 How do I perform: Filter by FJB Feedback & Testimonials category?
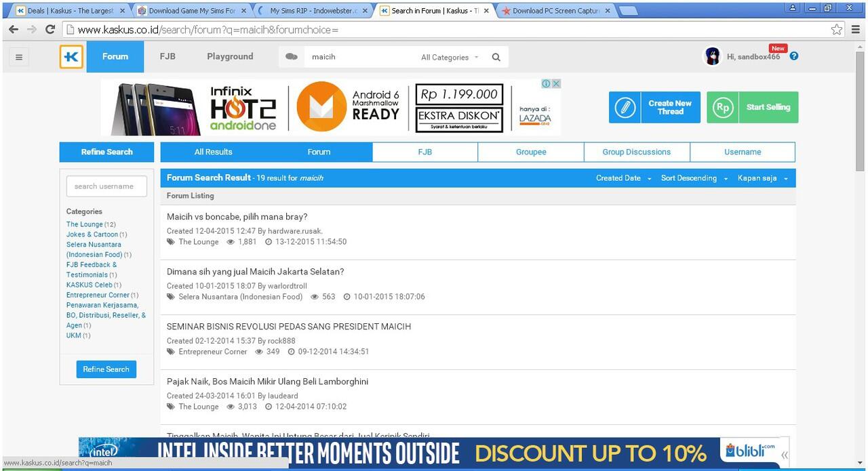coord(92,270)
